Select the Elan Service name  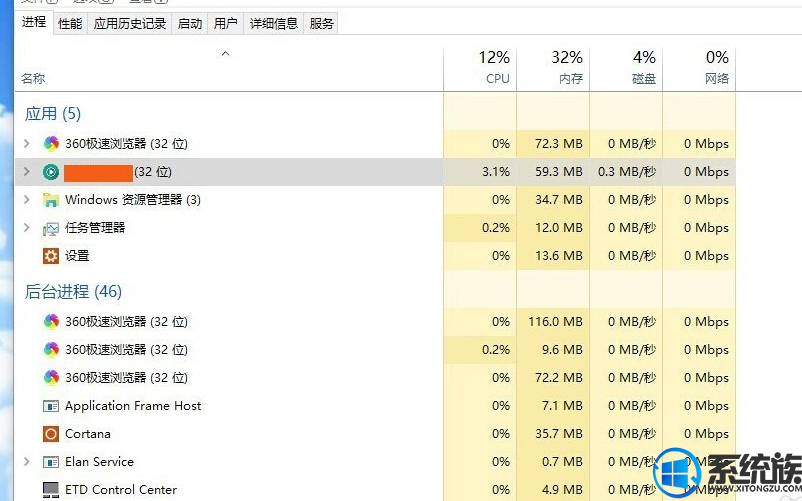point(99,462)
